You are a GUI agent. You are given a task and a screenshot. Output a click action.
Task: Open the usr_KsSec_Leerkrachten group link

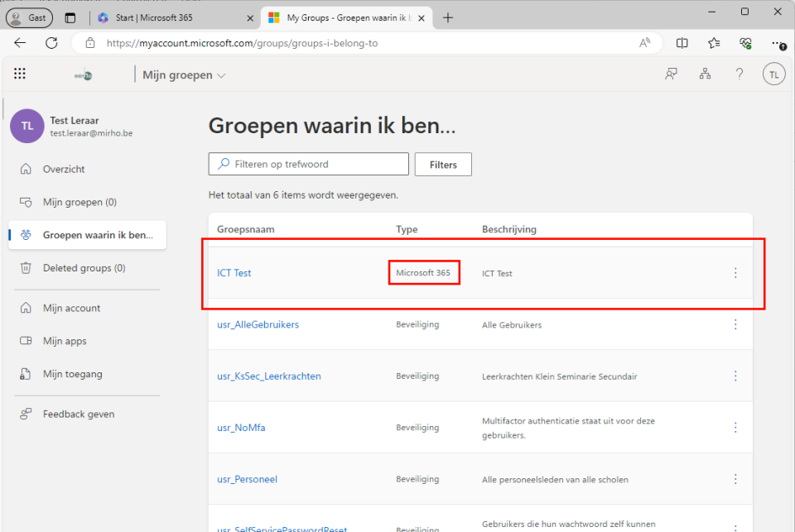269,376
